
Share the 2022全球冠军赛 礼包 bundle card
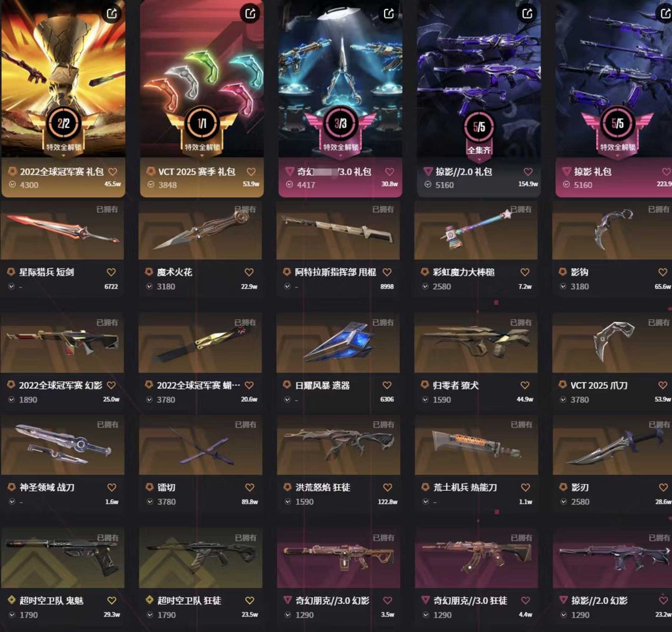pyautogui.click(x=112, y=13)
